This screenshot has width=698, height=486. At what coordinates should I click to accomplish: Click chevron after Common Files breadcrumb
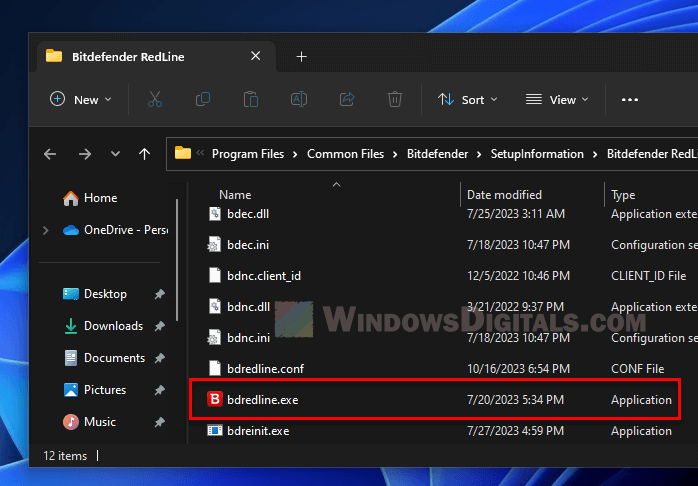tap(395, 154)
